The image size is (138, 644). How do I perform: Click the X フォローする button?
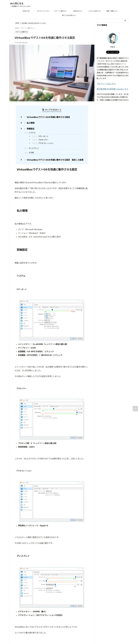tap(113, 52)
